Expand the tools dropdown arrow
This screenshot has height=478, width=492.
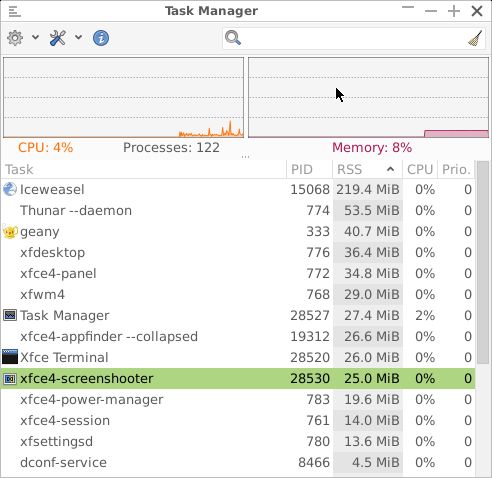[x=78, y=37]
